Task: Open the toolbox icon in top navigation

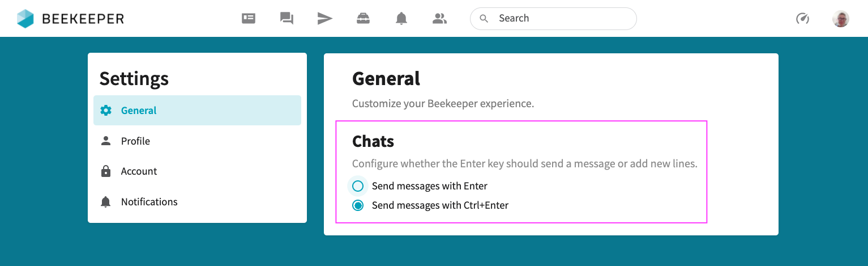Action: [x=363, y=19]
